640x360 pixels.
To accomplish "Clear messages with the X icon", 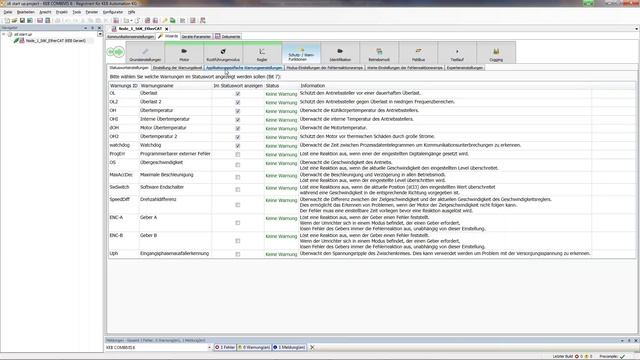I will (312, 347).
